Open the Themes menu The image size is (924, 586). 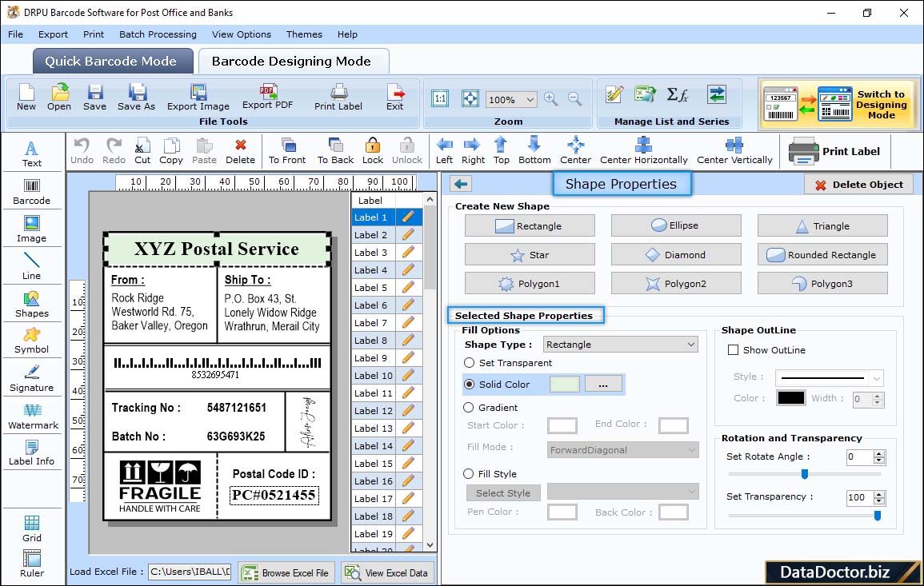pos(304,34)
